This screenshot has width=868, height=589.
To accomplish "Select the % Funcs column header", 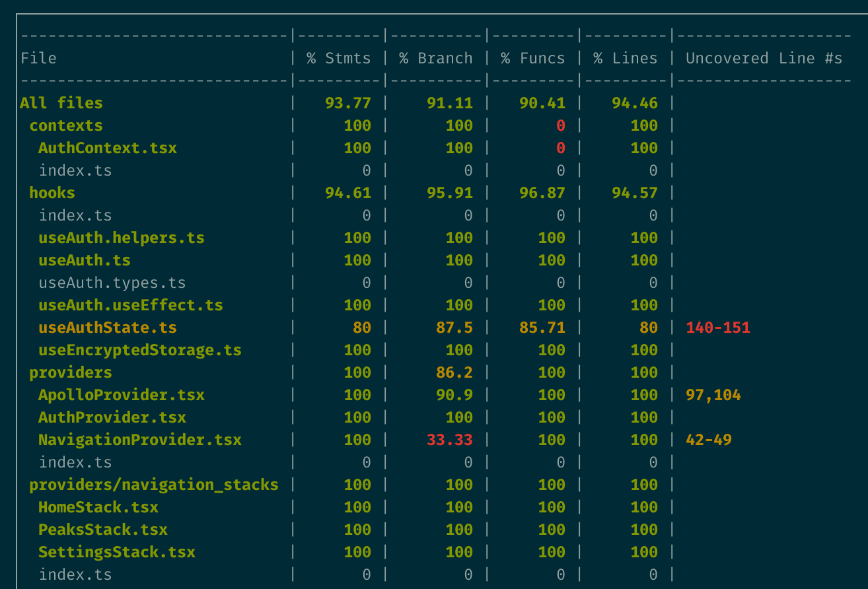I will point(532,58).
